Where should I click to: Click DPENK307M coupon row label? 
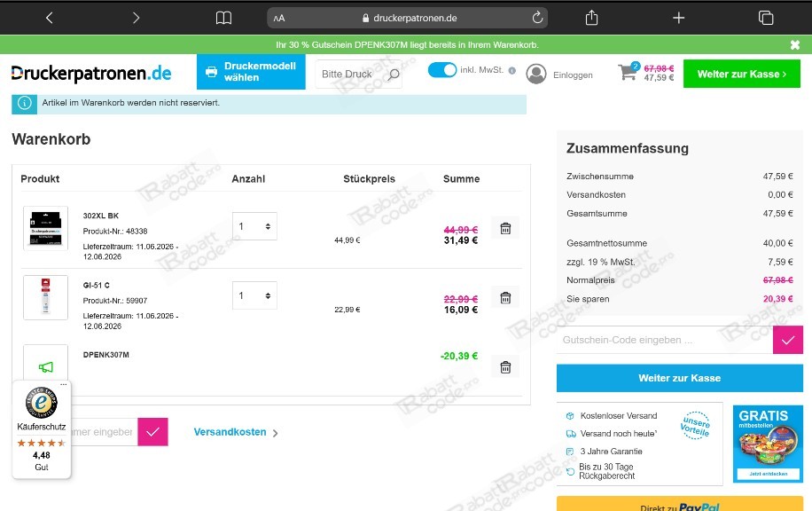tap(106, 355)
